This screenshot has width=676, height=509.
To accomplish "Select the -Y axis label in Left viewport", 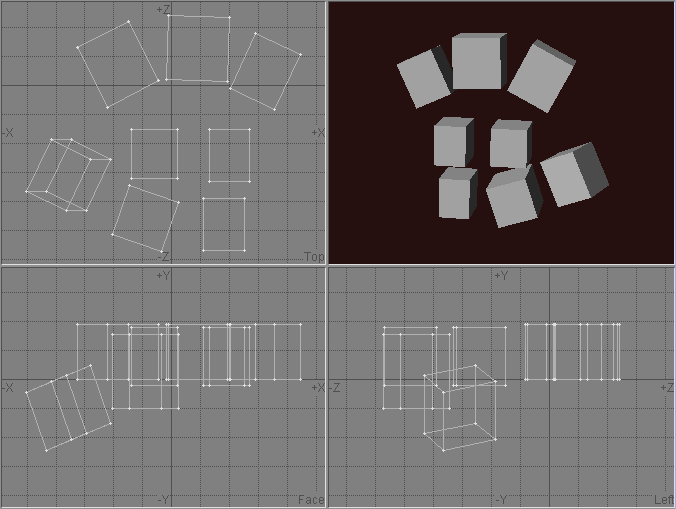I will (501, 500).
